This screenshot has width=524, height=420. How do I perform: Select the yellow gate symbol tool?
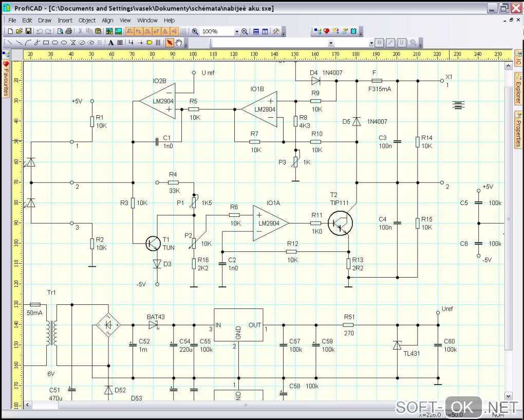pyautogui.click(x=149, y=43)
